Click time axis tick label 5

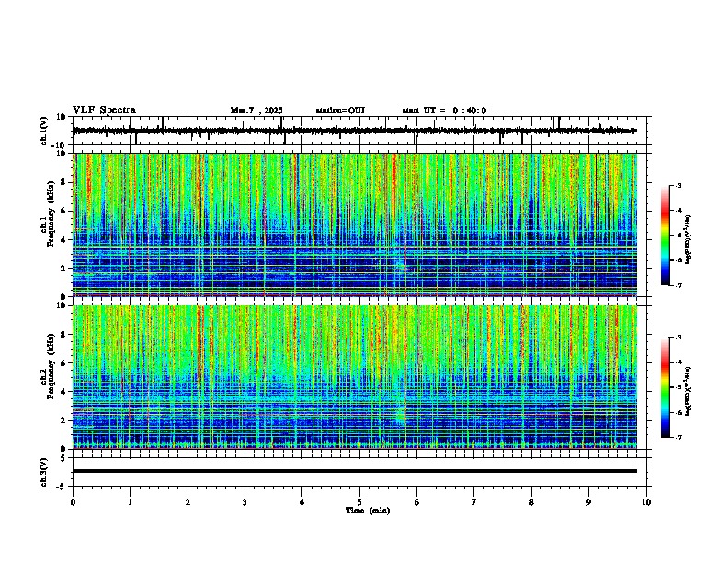click(x=359, y=502)
